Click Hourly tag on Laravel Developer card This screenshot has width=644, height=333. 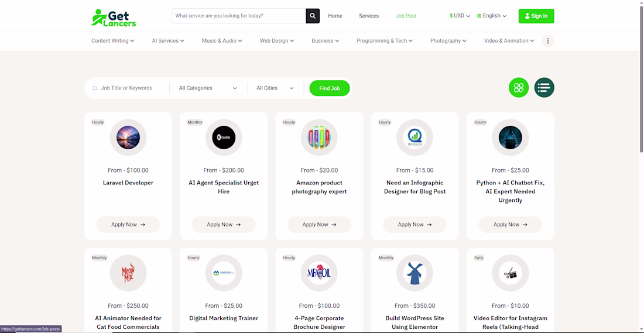tap(98, 122)
